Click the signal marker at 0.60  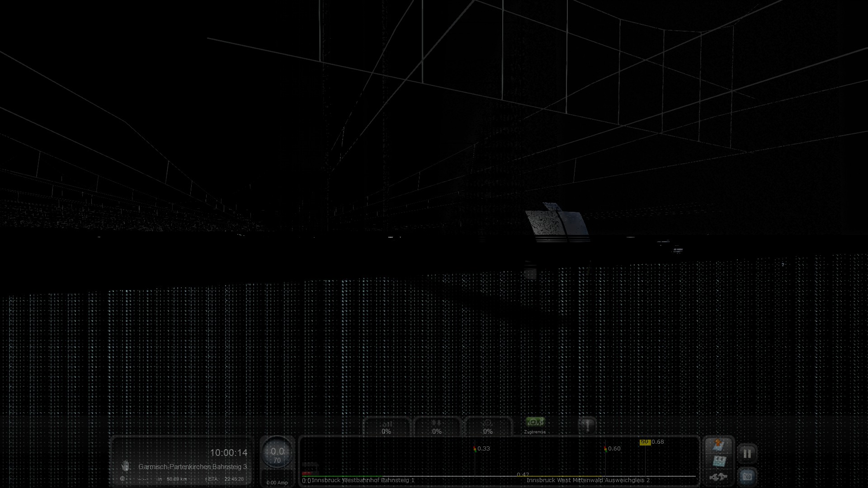coord(605,449)
